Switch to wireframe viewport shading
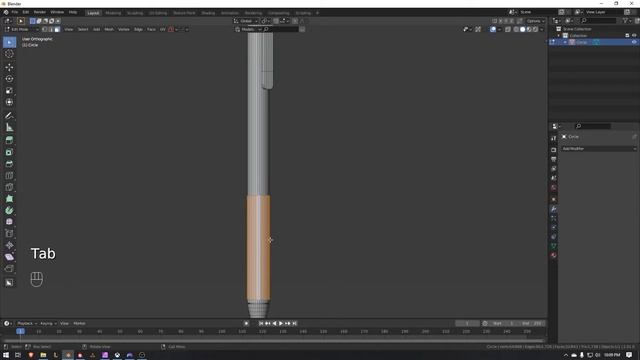 516,29
